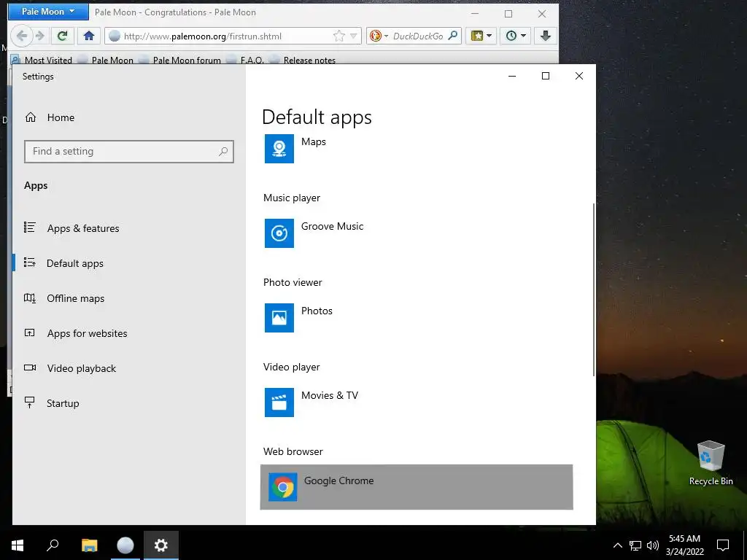Click the Photos app icon
The image size is (747, 560).
(279, 318)
